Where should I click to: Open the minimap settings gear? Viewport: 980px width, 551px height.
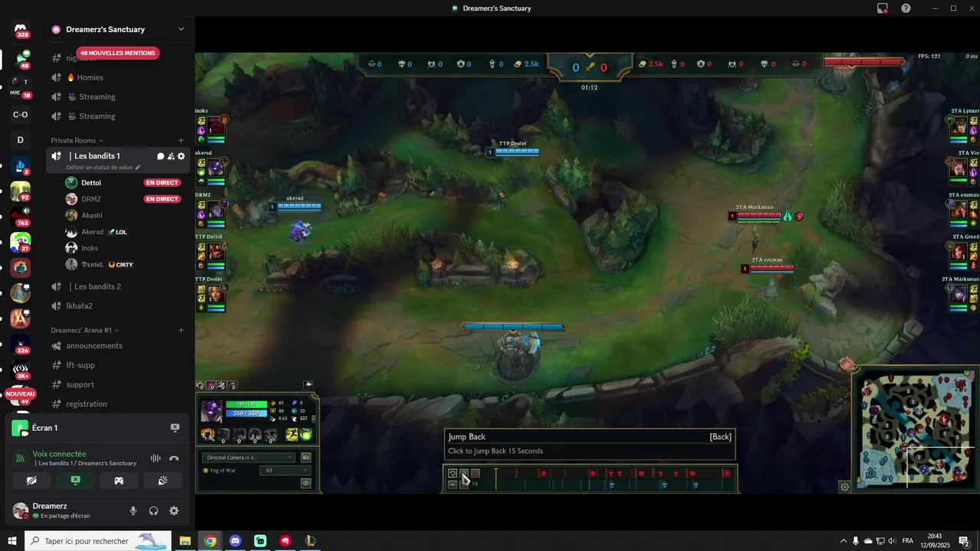pos(844,487)
